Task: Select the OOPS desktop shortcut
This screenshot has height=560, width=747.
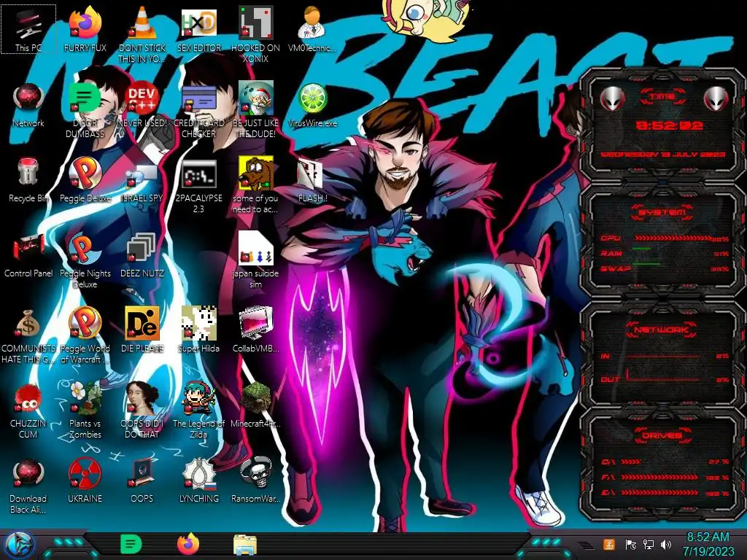Action: (x=142, y=481)
